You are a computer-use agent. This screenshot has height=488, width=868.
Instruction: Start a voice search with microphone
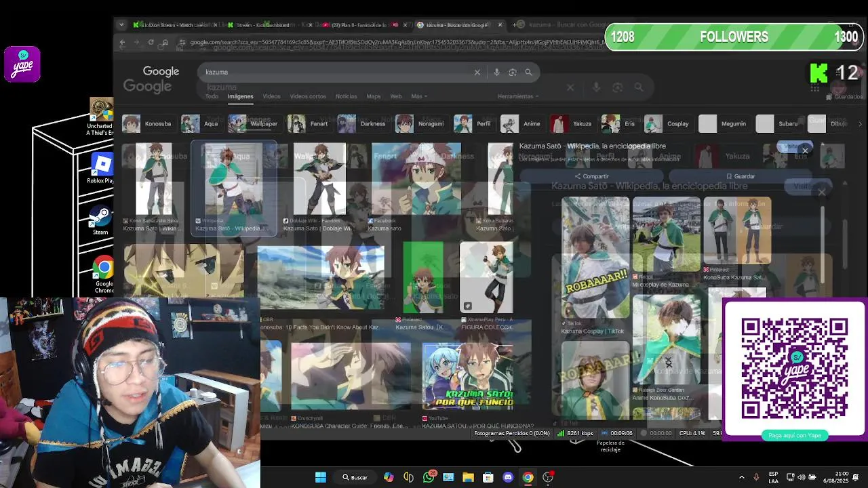496,72
